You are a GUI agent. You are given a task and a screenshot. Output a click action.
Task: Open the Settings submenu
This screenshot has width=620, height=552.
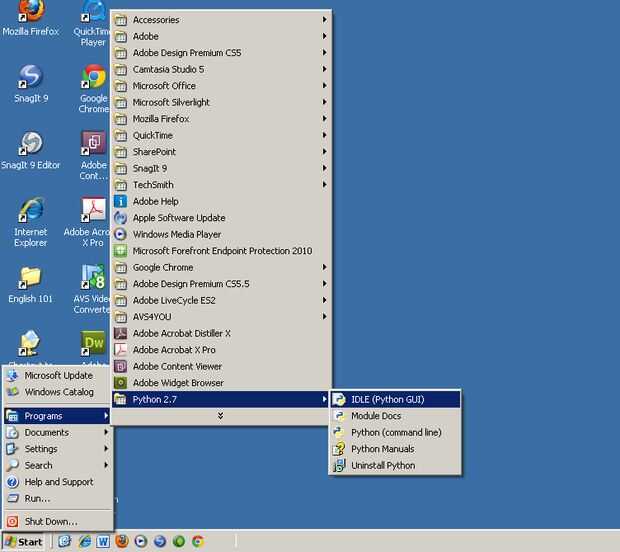pyautogui.click(x=58, y=449)
